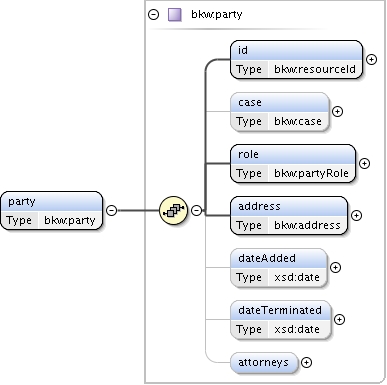Click the sequence compositor icon
This screenshot has width=387, height=385.
[173, 210]
